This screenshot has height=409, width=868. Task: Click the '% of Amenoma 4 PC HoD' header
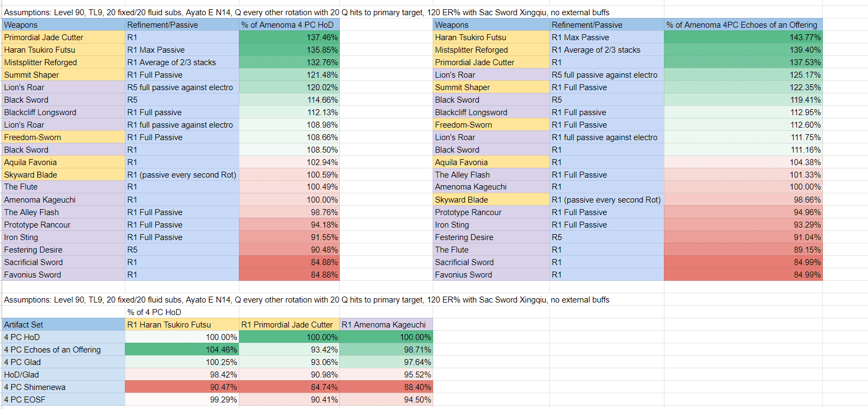(289, 25)
